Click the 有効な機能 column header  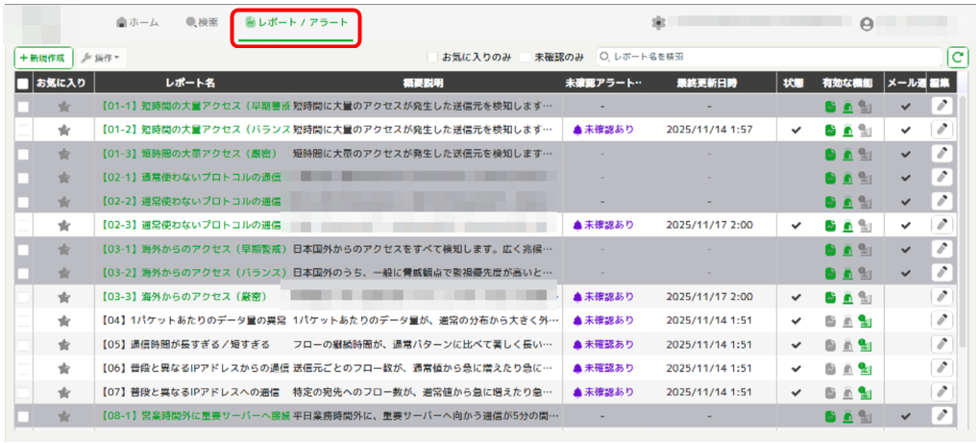(847, 83)
